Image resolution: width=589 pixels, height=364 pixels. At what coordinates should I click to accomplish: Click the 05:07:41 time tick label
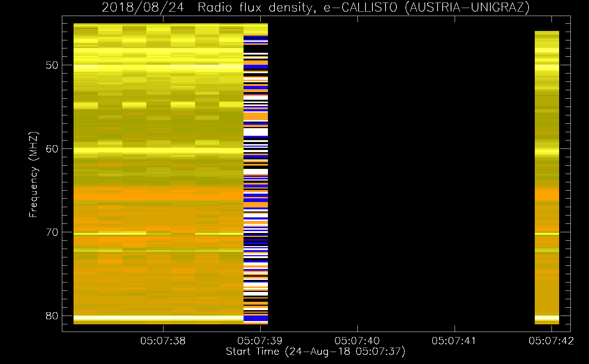454,341
